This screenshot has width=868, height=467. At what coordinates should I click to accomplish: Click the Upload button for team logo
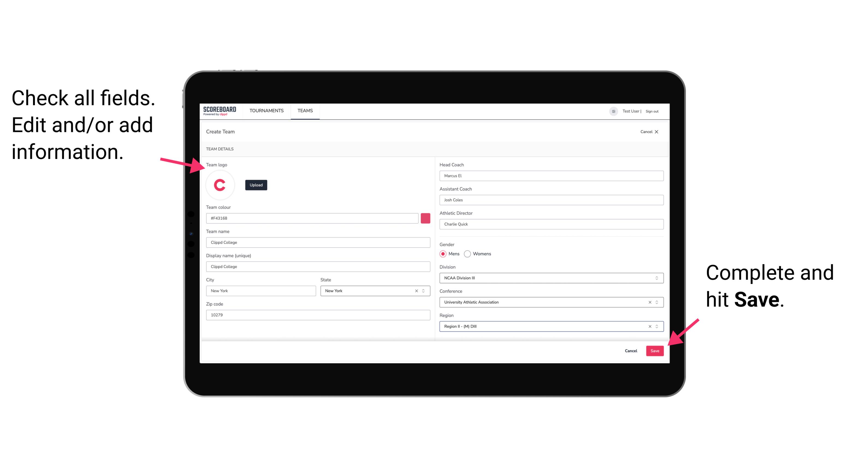(256, 185)
